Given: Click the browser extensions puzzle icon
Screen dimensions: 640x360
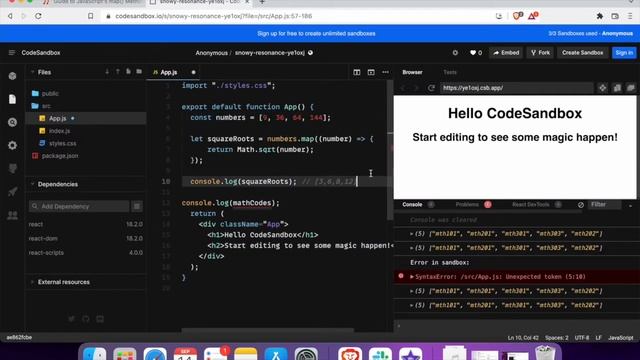Looking at the screenshot, I should (600, 16).
